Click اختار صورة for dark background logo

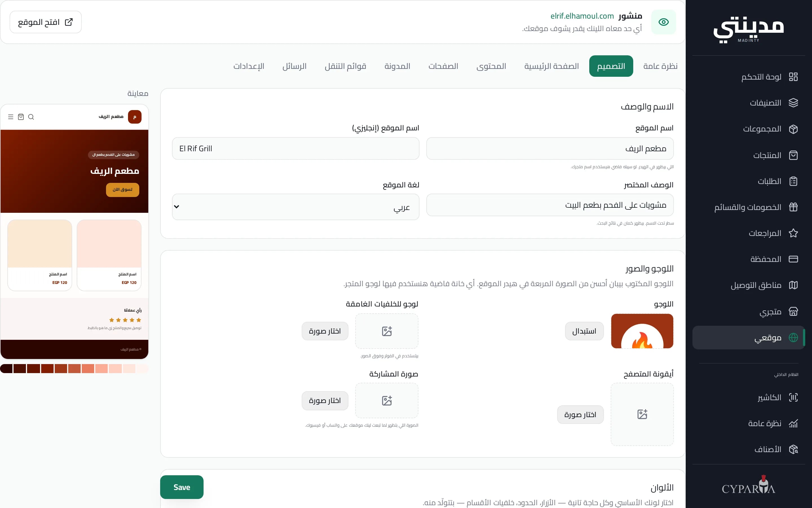pos(325,331)
